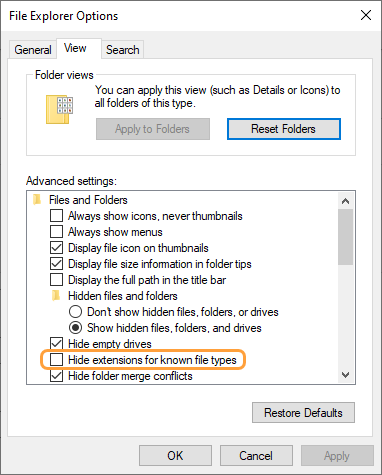Switch to the General tab
382x475 pixels.
point(33,50)
